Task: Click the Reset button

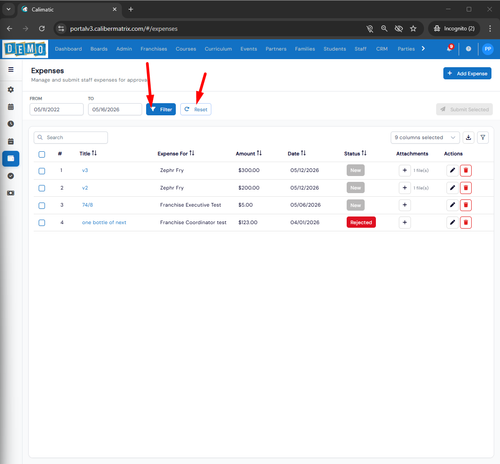Action: [x=196, y=109]
